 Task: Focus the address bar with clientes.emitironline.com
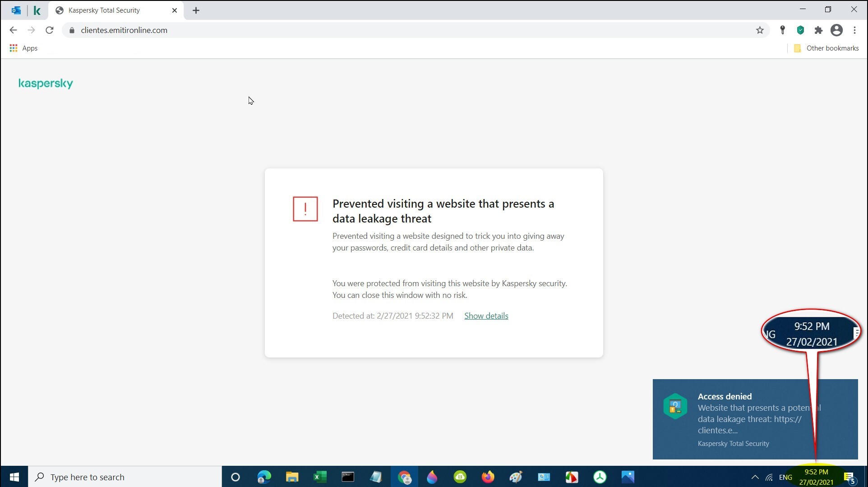pos(415,30)
